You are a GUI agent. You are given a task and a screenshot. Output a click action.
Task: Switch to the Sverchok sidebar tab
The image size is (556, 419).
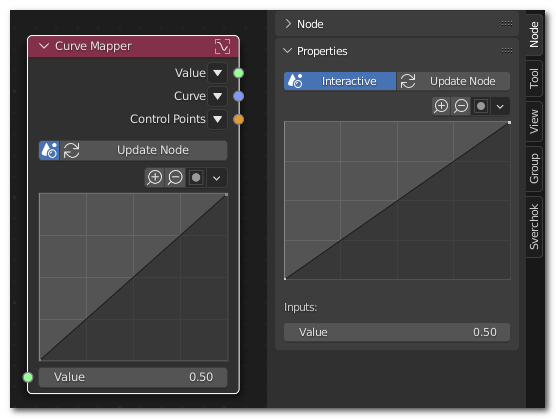click(x=534, y=227)
